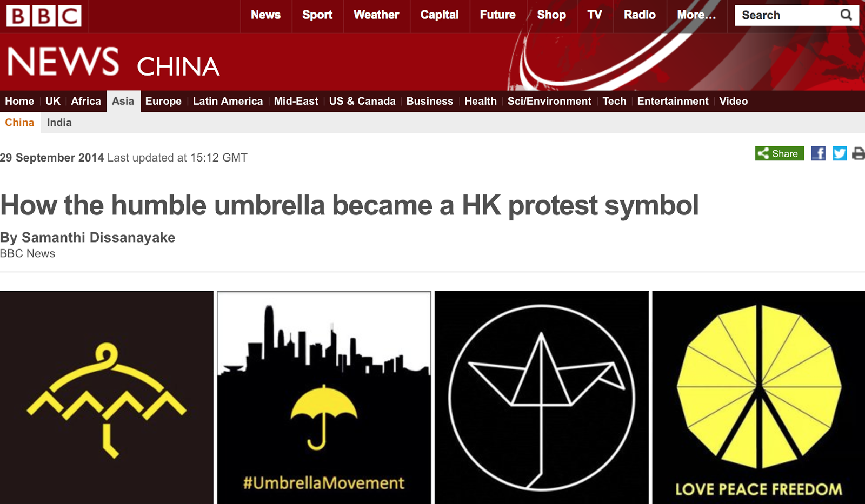Screen dimensions: 865x504
Task: Go to the Sport section
Action: pyautogui.click(x=317, y=15)
